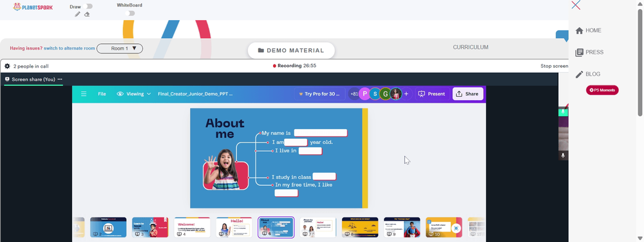Screen dimensions: 644x242
Task: Click the PS Moments button
Action: click(x=602, y=90)
